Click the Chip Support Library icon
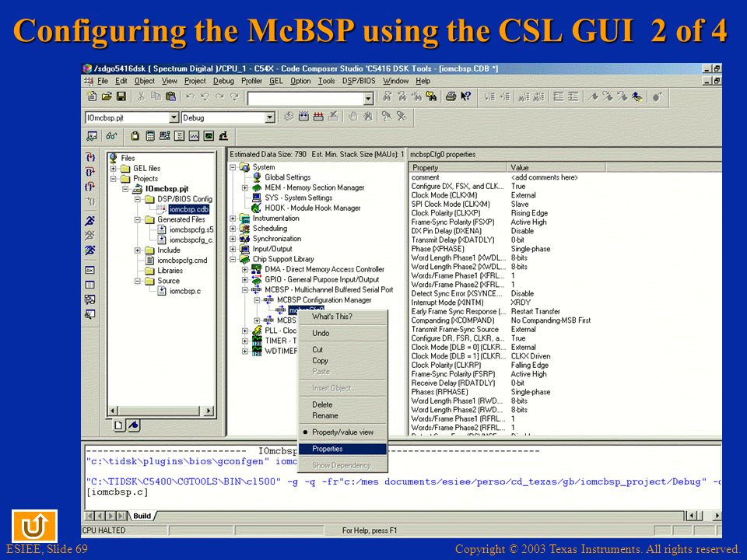747x560 pixels. tap(245, 259)
